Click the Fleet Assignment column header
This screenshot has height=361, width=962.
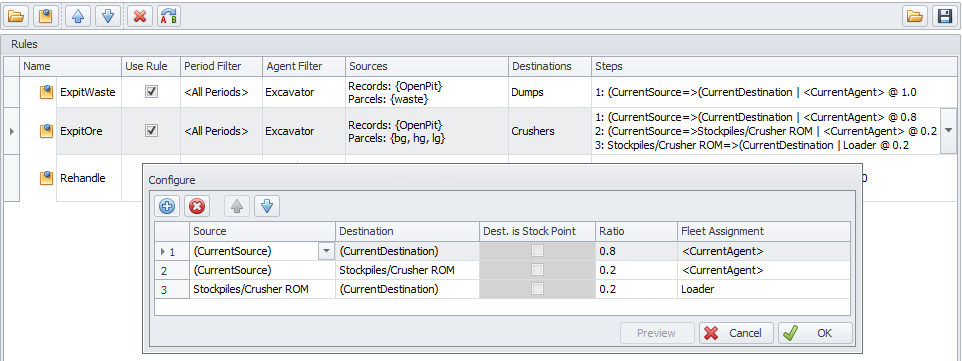[764, 231]
